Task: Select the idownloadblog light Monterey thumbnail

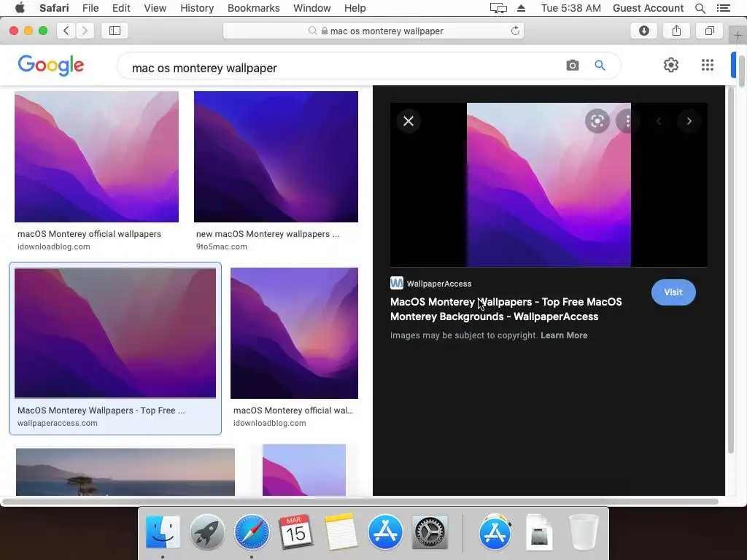Action: pyautogui.click(x=97, y=157)
